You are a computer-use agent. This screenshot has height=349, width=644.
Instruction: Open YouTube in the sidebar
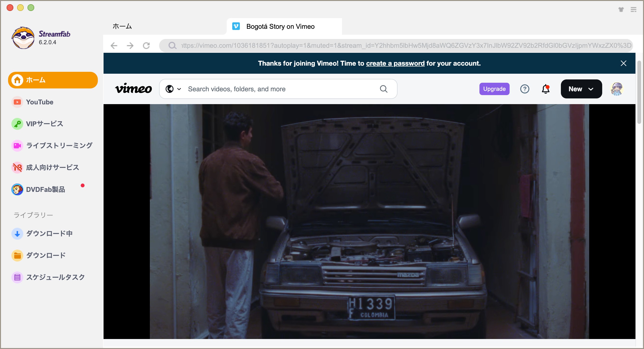pos(53,102)
